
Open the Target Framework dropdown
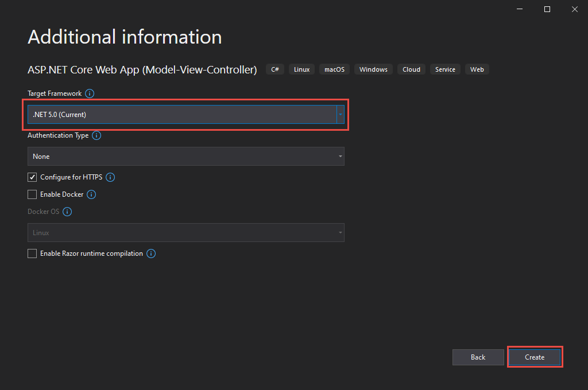[x=339, y=114]
